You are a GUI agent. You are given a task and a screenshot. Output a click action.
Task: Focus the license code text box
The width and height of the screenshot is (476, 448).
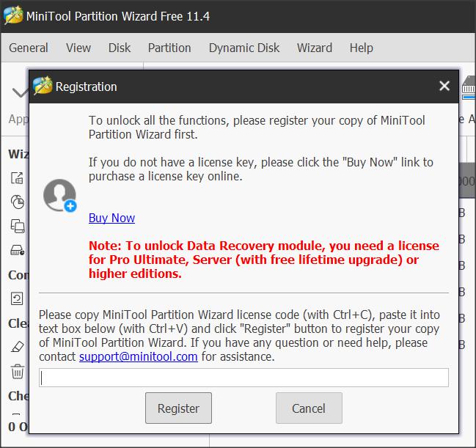(x=244, y=378)
